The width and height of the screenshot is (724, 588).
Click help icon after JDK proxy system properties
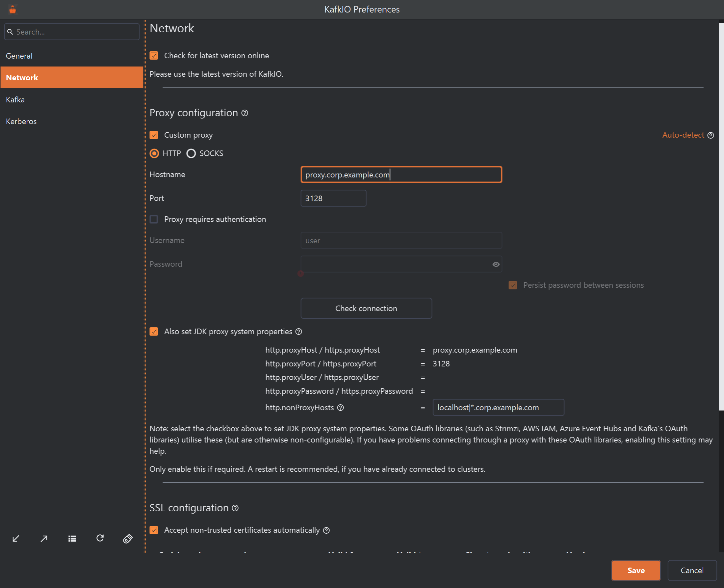pyautogui.click(x=298, y=332)
